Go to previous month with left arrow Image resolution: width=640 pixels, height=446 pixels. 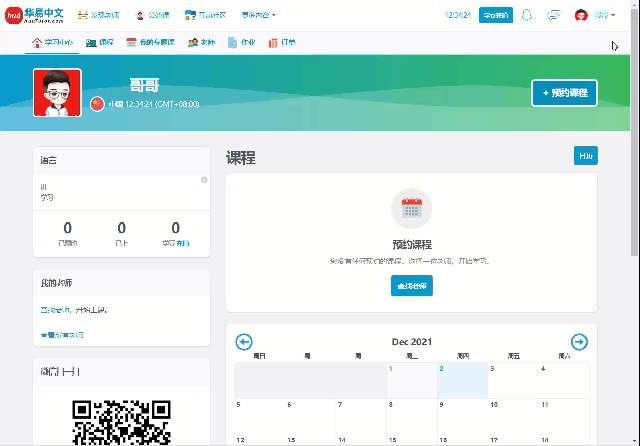click(244, 342)
